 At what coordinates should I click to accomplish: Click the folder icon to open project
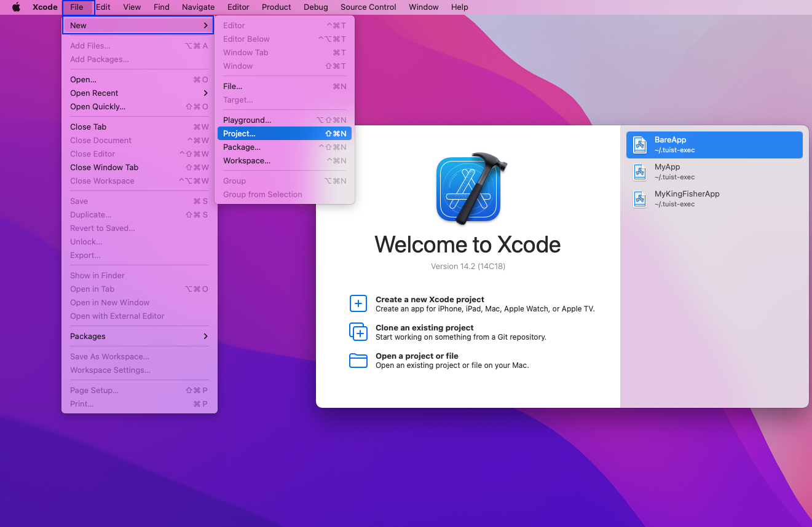358,360
